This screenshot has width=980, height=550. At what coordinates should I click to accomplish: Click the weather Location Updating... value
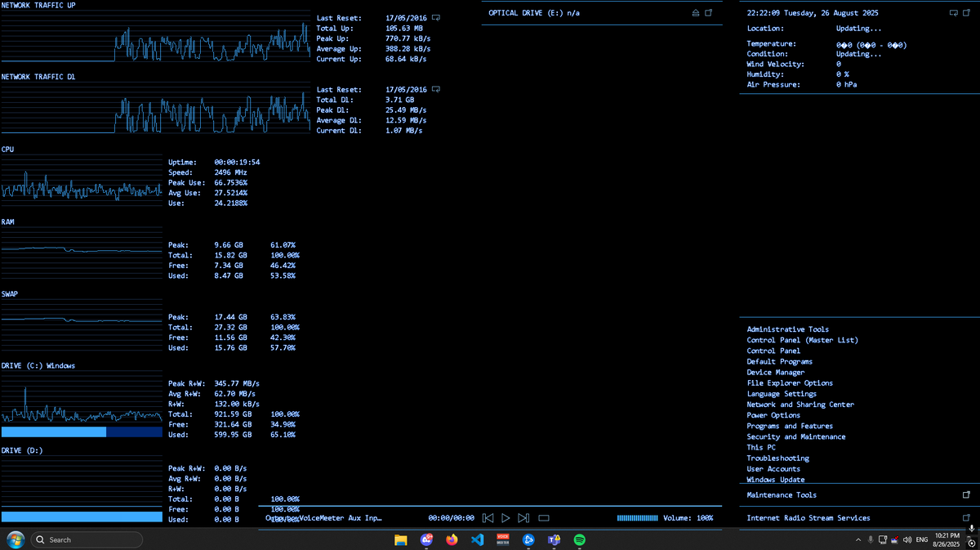pyautogui.click(x=858, y=29)
